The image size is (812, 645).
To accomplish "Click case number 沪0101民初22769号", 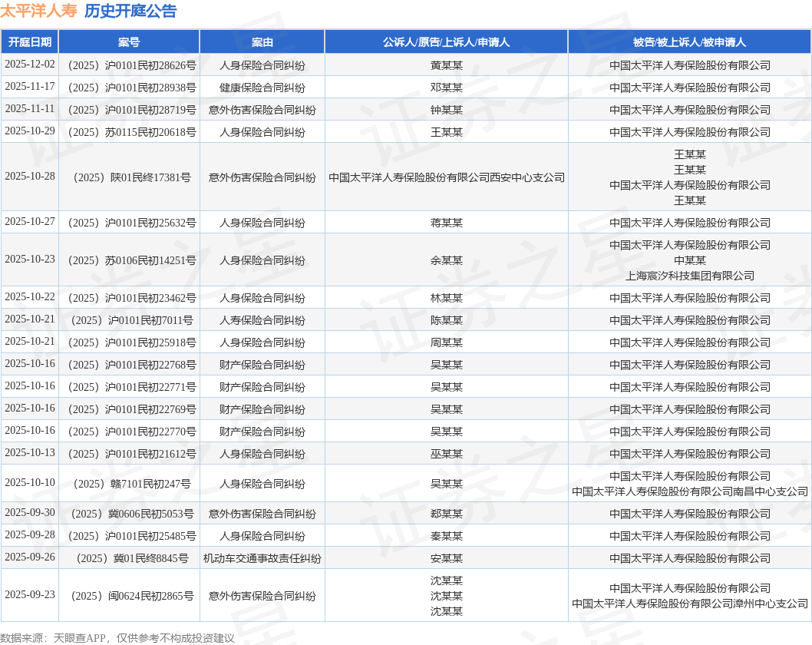I will point(132,409).
